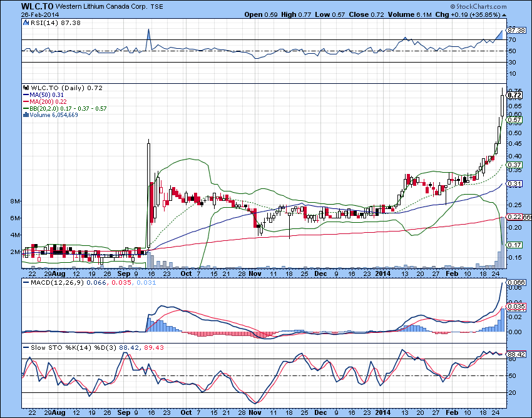Click the RSI(14) indicator legend icon
This screenshot has width=532, height=418.
pos(26,23)
